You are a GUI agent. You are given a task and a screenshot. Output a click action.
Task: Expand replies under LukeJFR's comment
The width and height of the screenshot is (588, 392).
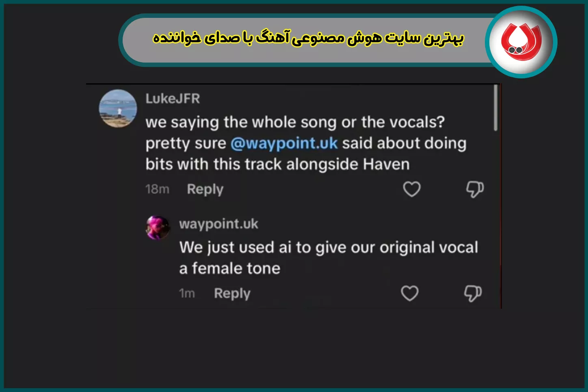[204, 189]
